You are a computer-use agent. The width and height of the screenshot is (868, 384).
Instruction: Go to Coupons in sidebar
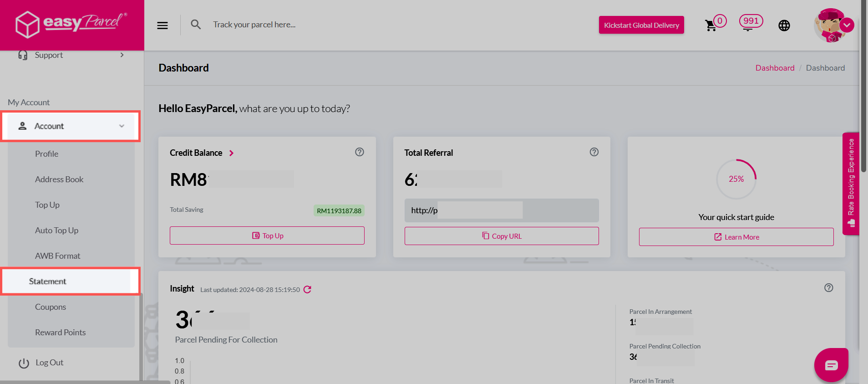coord(51,307)
